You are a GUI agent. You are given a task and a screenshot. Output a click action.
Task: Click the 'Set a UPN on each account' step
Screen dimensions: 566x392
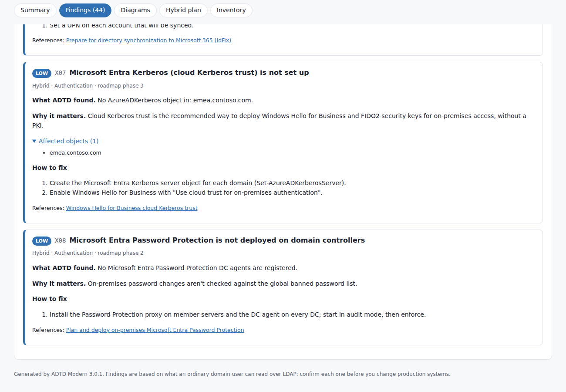(121, 25)
